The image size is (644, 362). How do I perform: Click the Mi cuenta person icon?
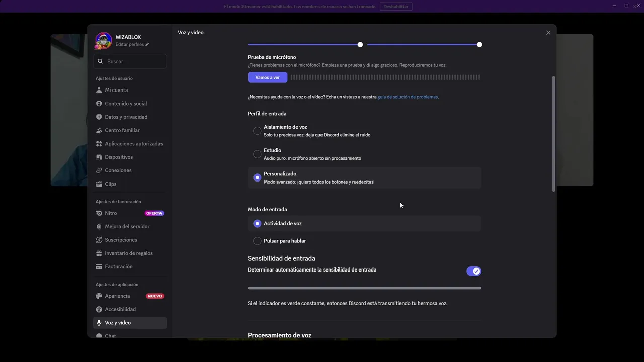99,90
